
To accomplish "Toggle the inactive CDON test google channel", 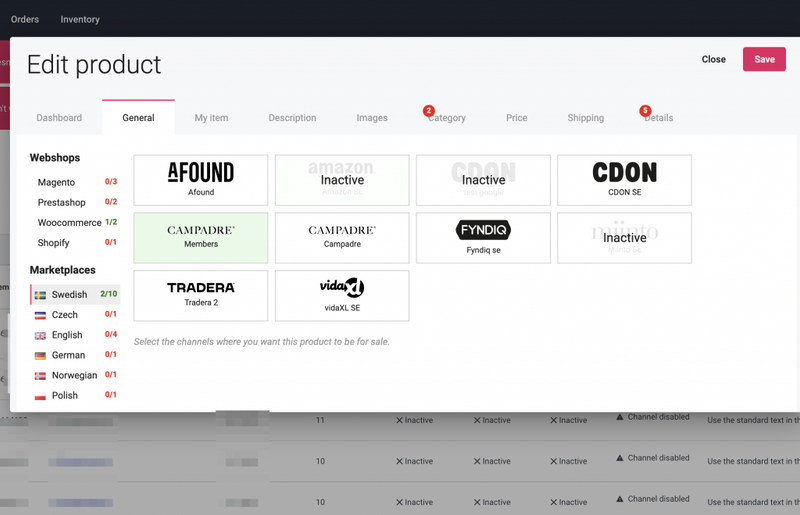I will pos(483,180).
